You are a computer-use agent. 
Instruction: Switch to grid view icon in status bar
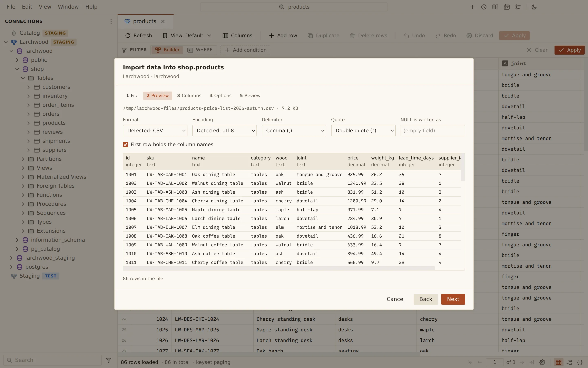tap(559, 362)
